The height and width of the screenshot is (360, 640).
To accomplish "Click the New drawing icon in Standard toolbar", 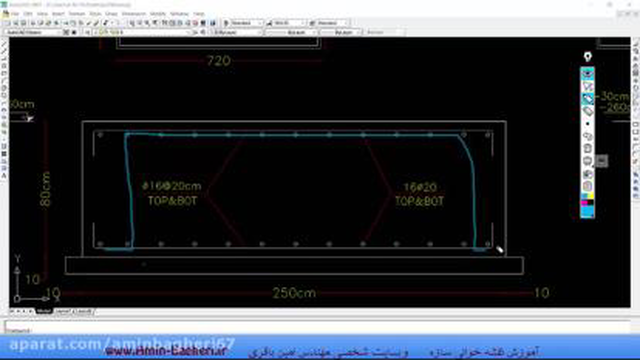I will click(x=8, y=23).
